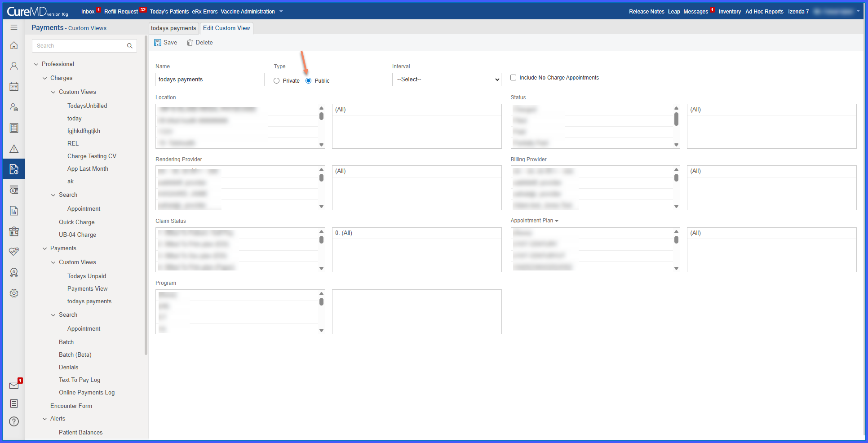Open the top navigation overflow arrow

pyautogui.click(x=281, y=11)
